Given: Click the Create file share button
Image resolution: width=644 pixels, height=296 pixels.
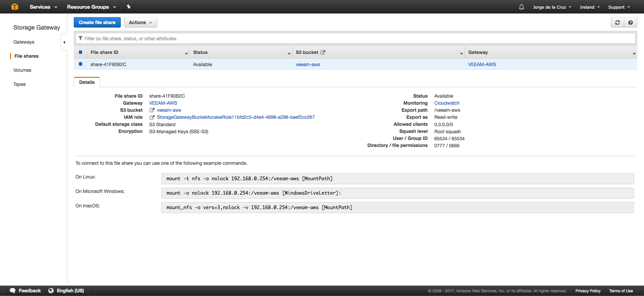Looking at the screenshot, I should (x=97, y=22).
